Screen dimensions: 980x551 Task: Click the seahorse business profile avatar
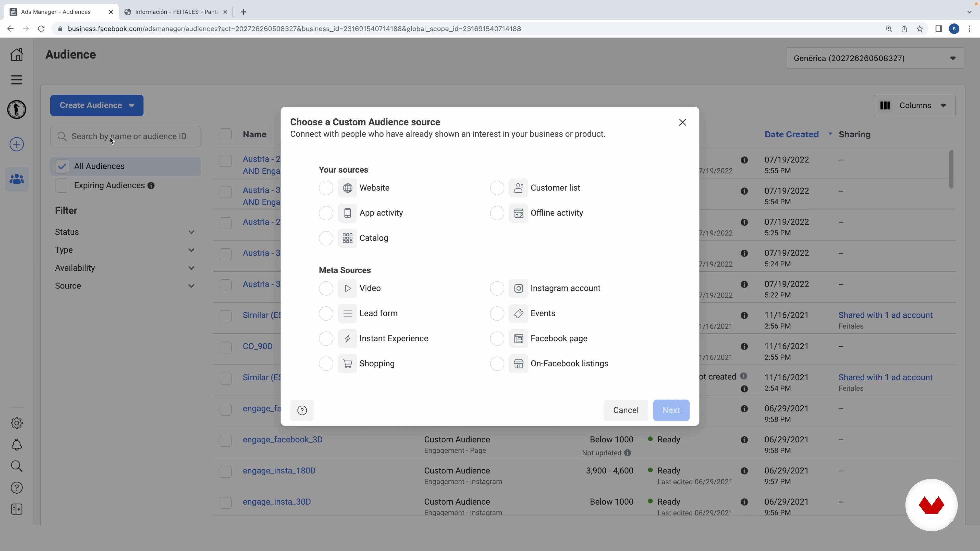tap(17, 109)
